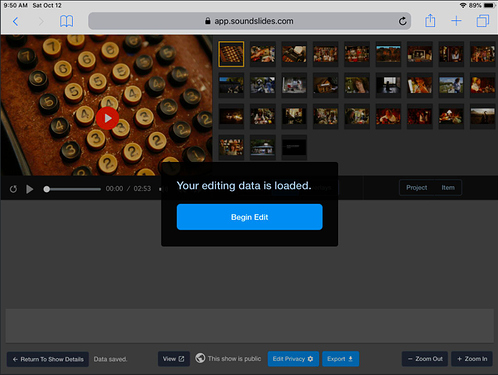Add a new Safari tab

pyautogui.click(x=456, y=21)
